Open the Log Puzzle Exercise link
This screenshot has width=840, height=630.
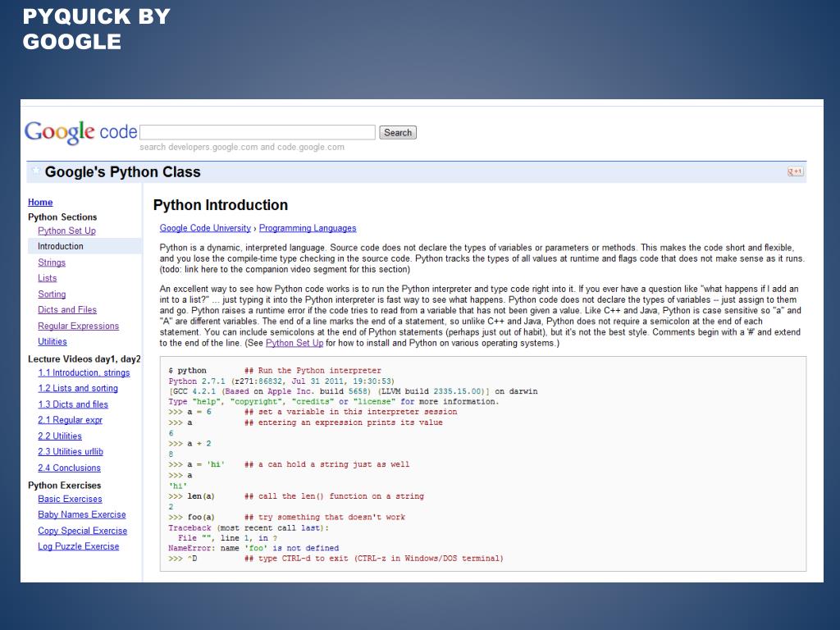79,546
